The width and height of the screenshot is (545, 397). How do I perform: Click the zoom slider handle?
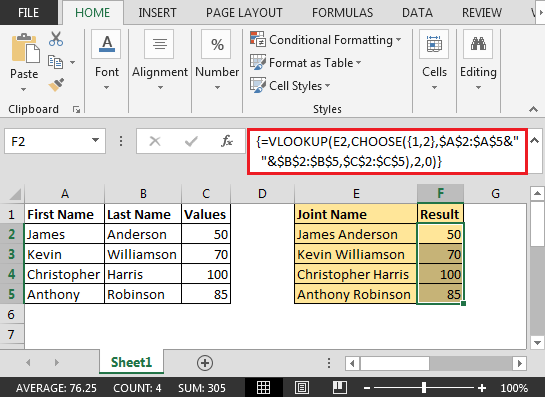(x=424, y=388)
